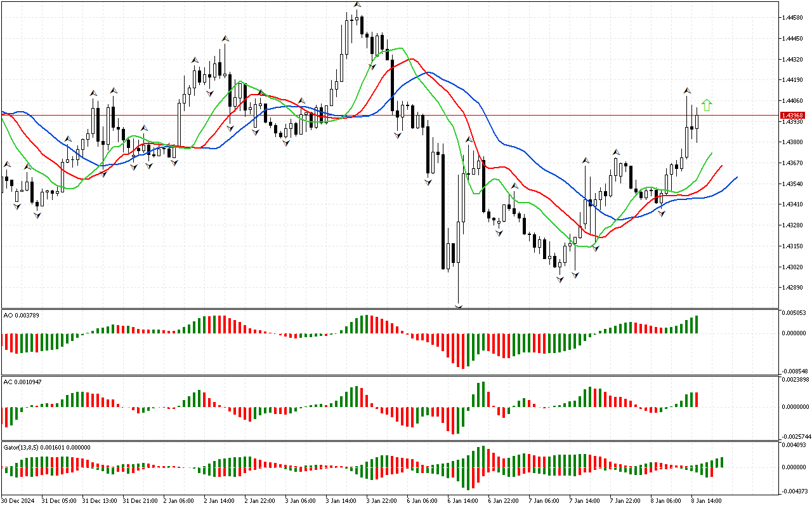The height and width of the screenshot is (508, 812).
Task: Click the 1.43020 price level
Action: pos(793,267)
